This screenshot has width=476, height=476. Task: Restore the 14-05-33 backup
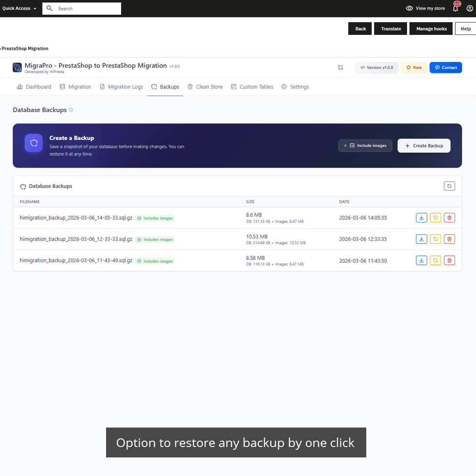click(x=435, y=218)
